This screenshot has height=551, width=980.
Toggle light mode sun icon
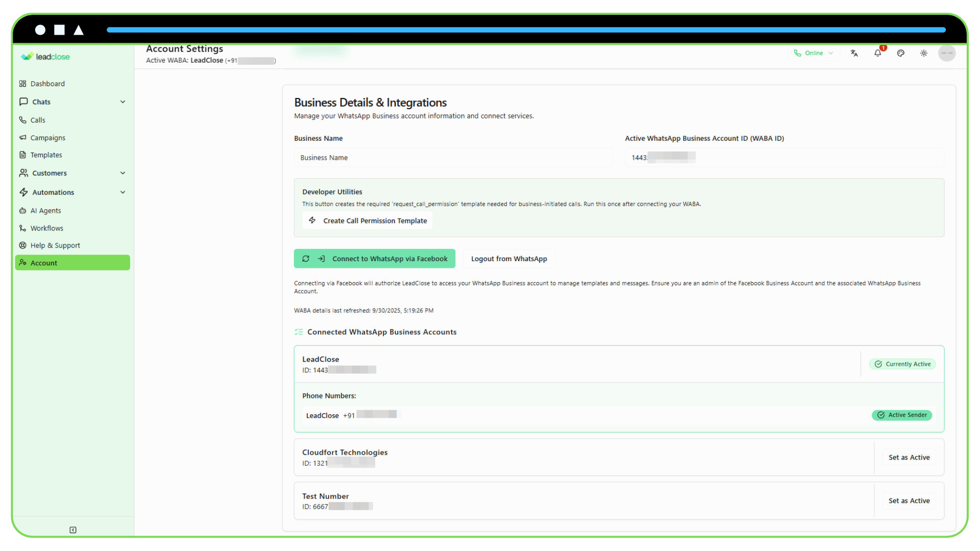tap(924, 53)
